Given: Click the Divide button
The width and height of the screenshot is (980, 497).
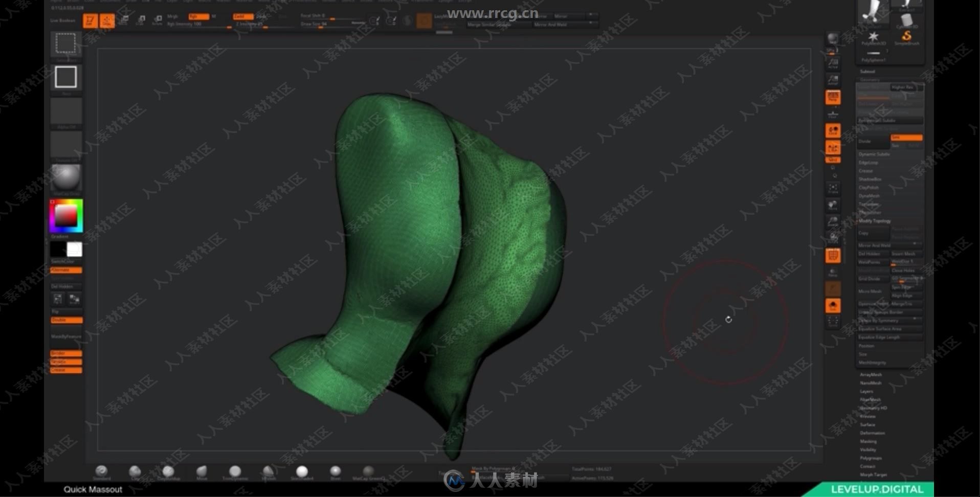Looking at the screenshot, I should pyautogui.click(x=873, y=141).
